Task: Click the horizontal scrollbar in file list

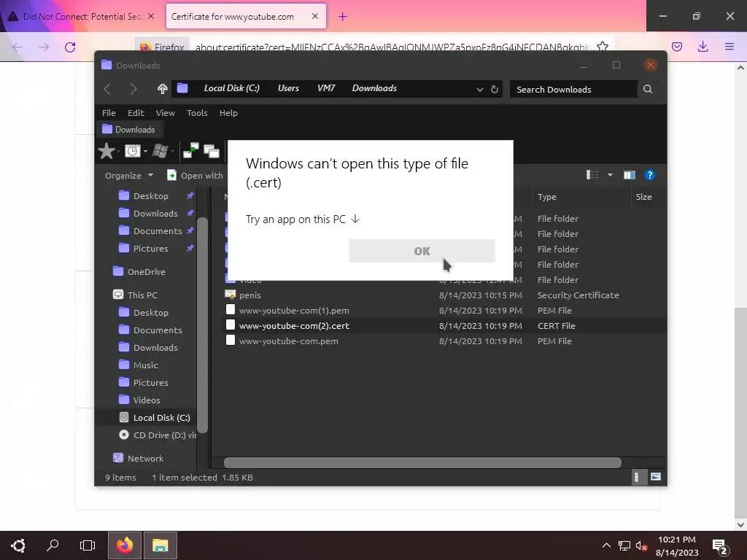Action: pyautogui.click(x=422, y=463)
